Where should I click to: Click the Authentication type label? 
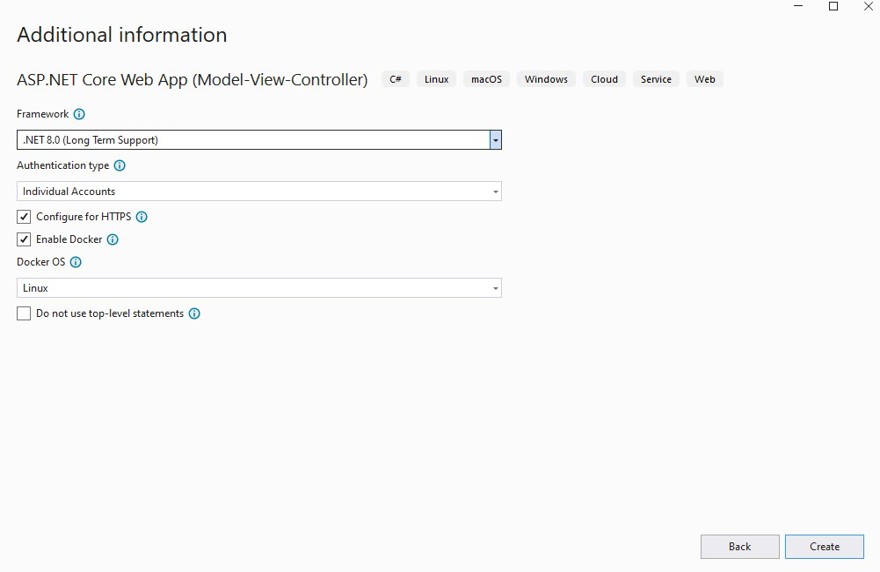click(x=63, y=166)
